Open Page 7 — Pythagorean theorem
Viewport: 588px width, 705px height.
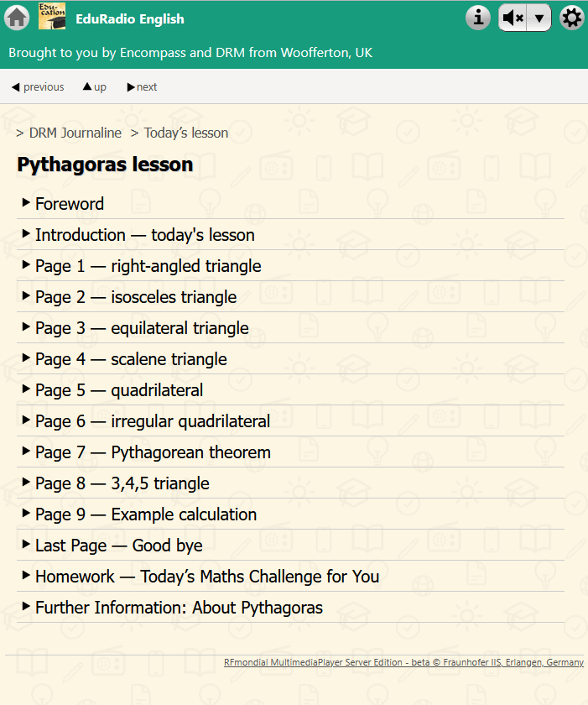290,452
